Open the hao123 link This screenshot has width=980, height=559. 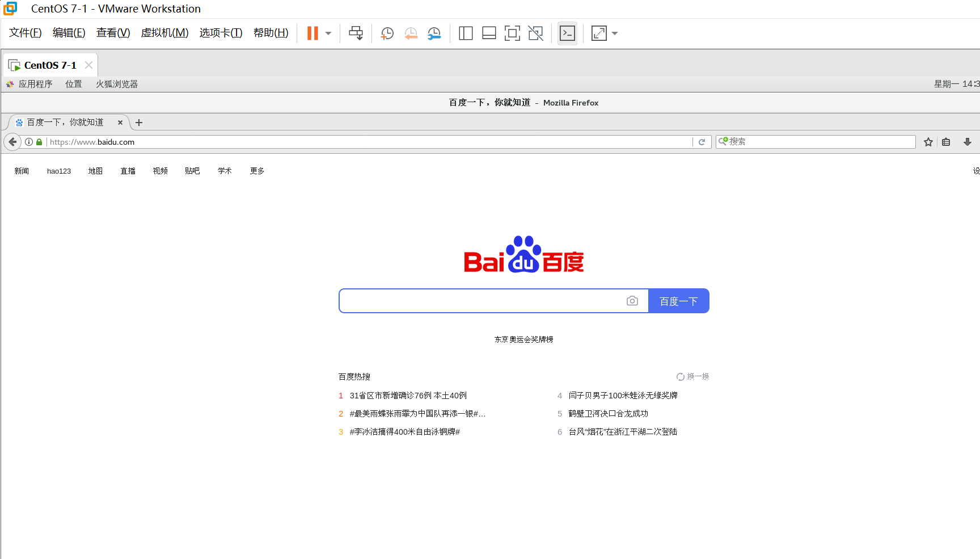(x=59, y=171)
